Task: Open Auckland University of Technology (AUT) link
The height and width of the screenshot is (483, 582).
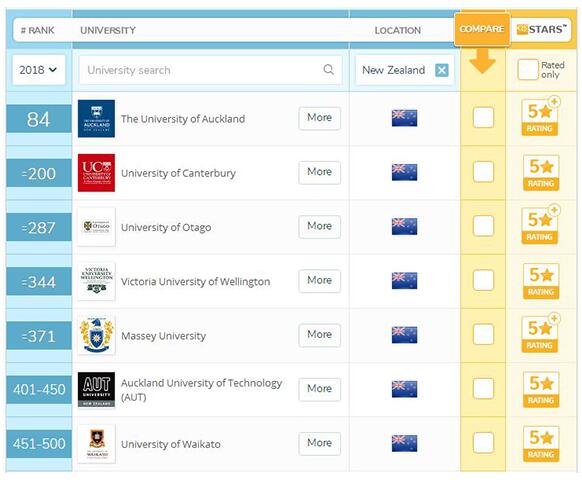Action: click(x=202, y=389)
